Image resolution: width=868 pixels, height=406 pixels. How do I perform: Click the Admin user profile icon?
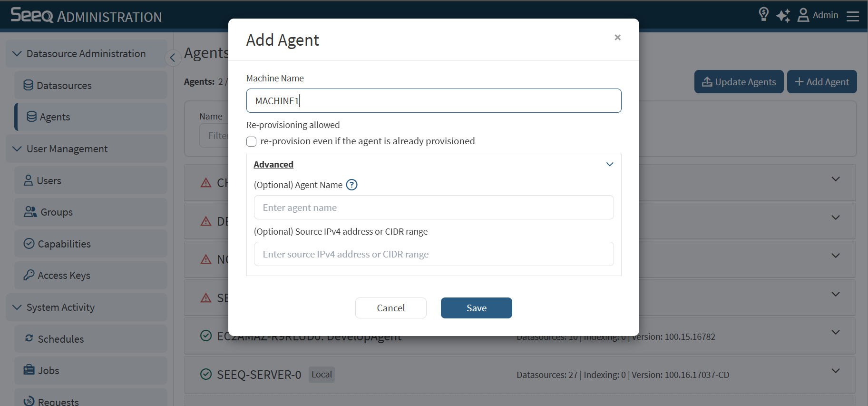point(803,15)
